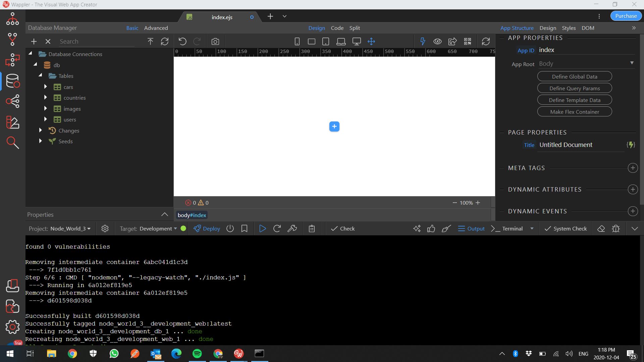Click the Define Global Data button
The image size is (644, 362).
click(574, 76)
